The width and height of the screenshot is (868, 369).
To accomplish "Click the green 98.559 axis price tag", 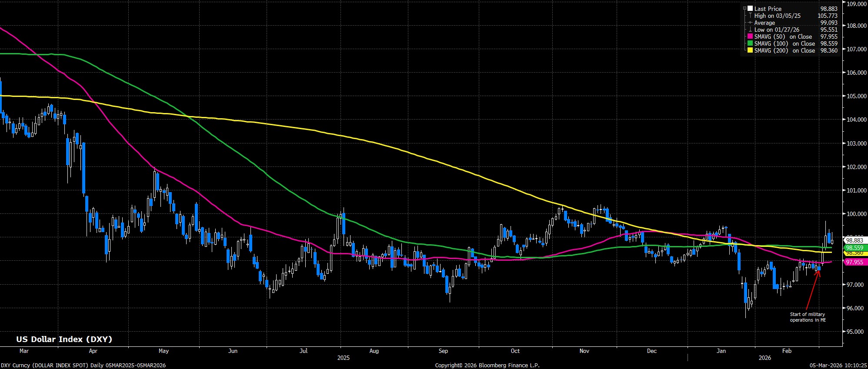I will point(853,248).
